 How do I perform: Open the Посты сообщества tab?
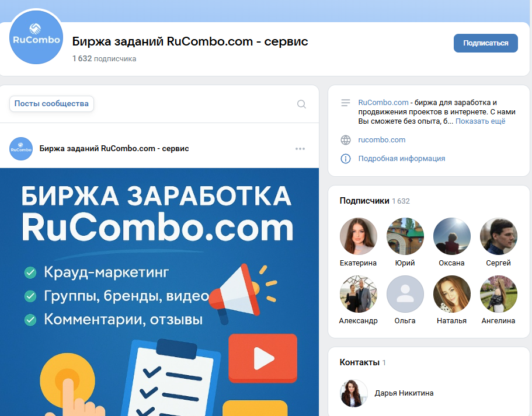51,104
